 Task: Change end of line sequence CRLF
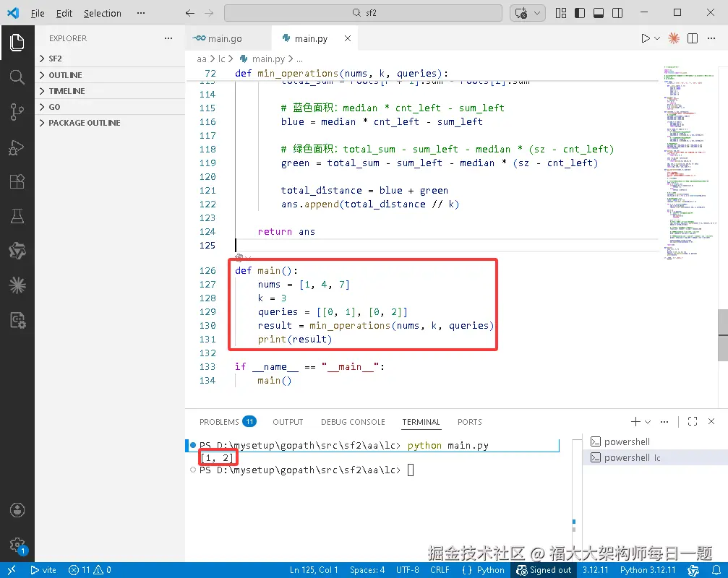(440, 569)
